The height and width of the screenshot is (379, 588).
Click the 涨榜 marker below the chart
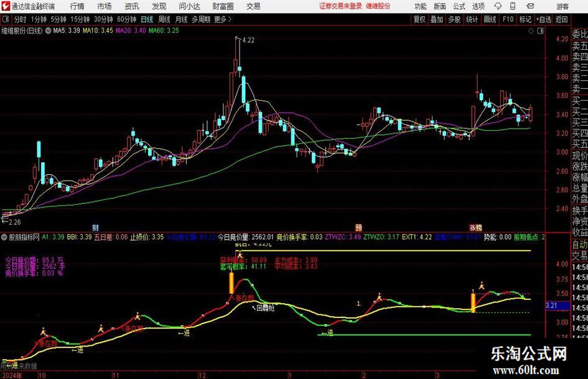[475, 227]
